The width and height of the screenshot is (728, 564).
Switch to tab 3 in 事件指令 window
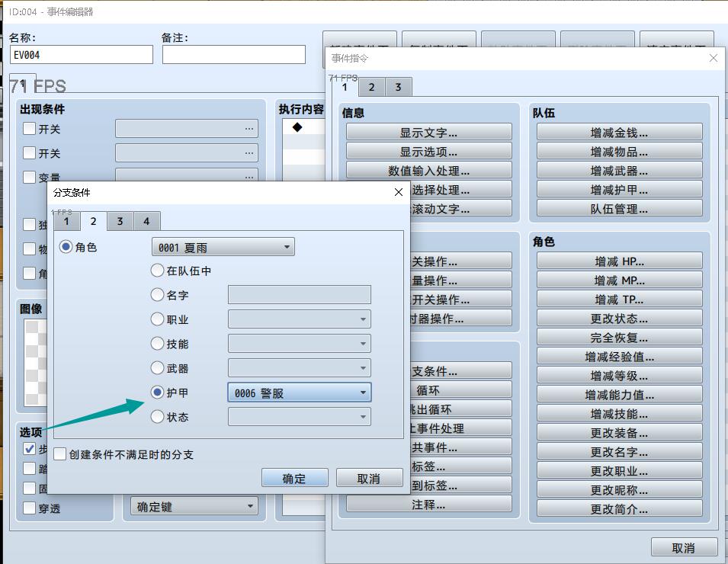coord(398,87)
